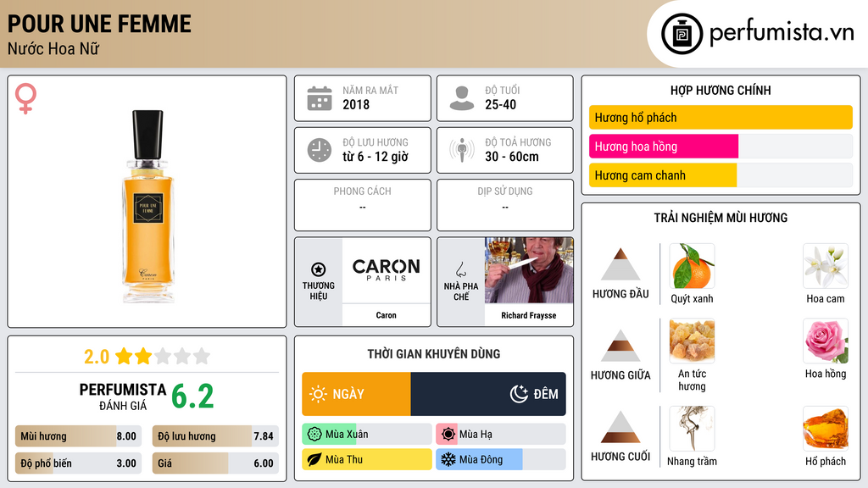Click the Hương giữa pyramid icon

(620, 346)
